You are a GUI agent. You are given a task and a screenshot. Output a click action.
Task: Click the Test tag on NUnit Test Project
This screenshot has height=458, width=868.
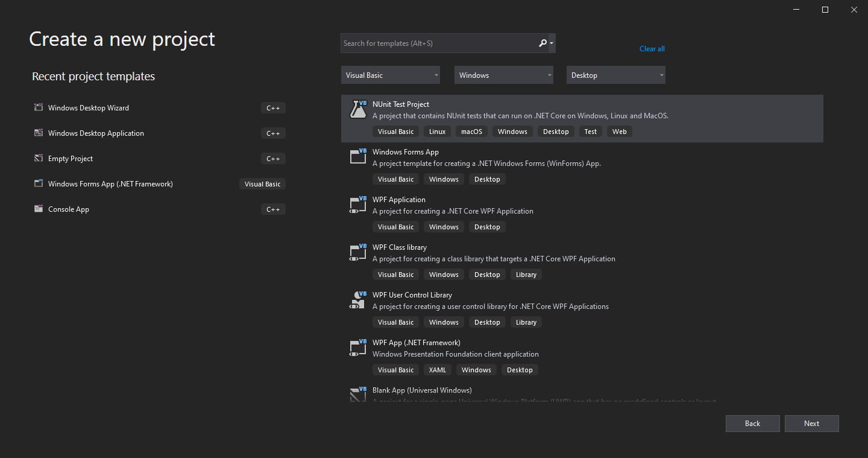[x=591, y=132]
